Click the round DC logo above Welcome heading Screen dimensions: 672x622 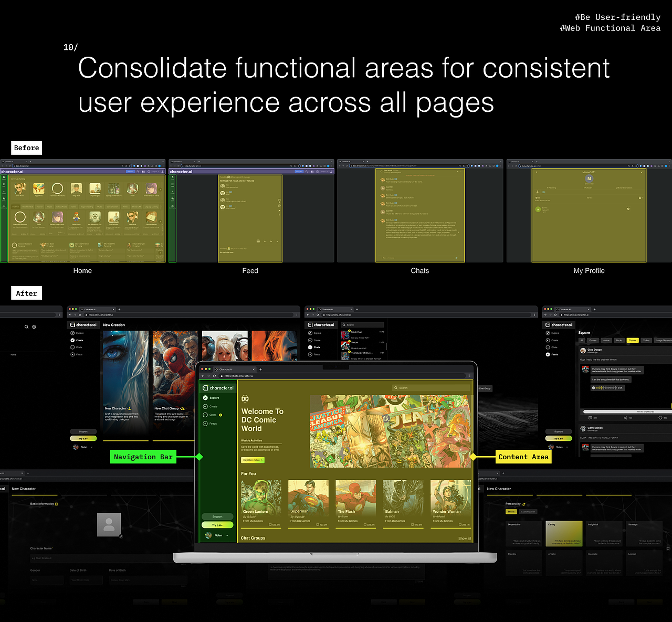245,398
